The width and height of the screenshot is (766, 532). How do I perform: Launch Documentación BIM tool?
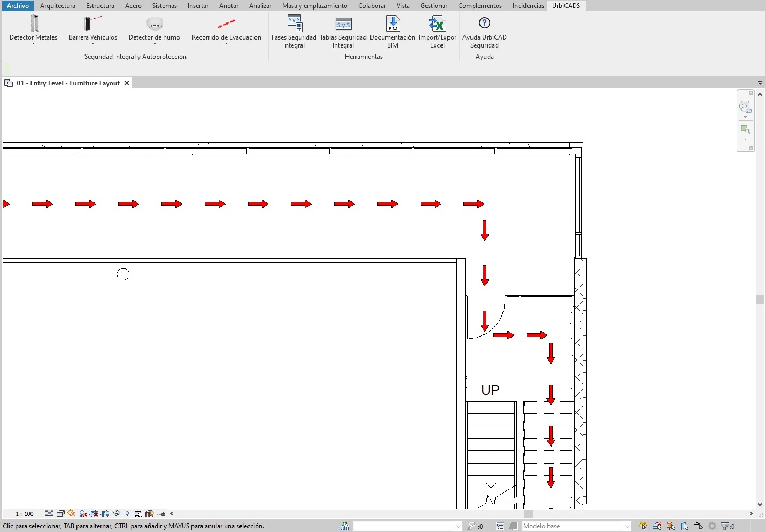pyautogui.click(x=392, y=32)
